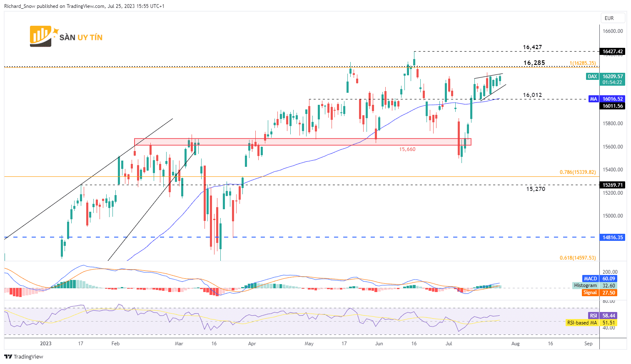Select the RSI value 58.44
631x364 pixels.
coord(609,316)
